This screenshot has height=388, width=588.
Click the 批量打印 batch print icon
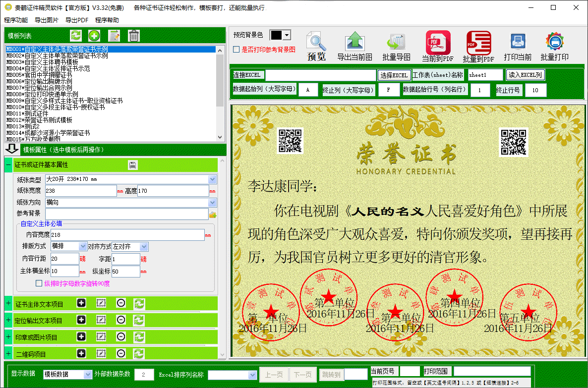(x=555, y=46)
